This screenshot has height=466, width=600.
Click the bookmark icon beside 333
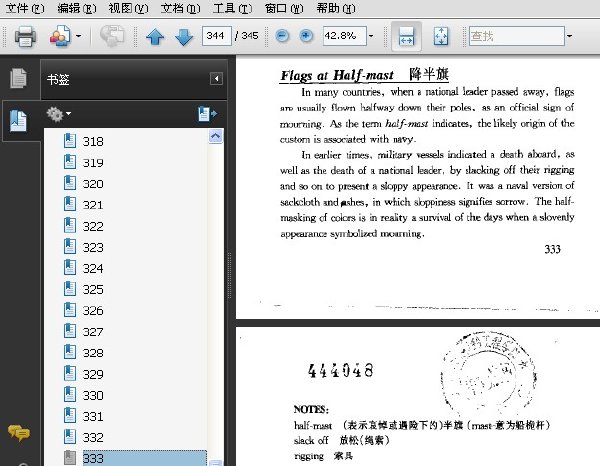click(70, 458)
